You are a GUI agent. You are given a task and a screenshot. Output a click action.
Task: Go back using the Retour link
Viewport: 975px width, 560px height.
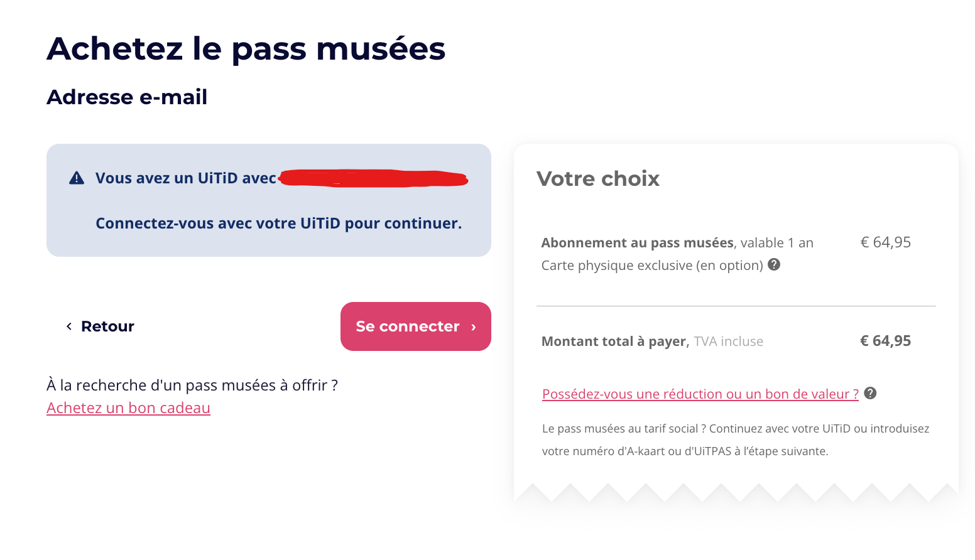(101, 326)
